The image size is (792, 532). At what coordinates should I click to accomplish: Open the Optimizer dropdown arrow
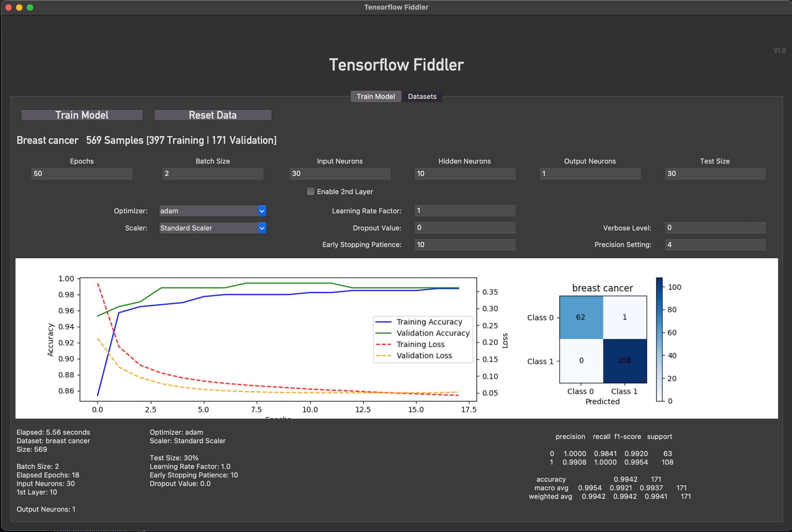coord(262,211)
